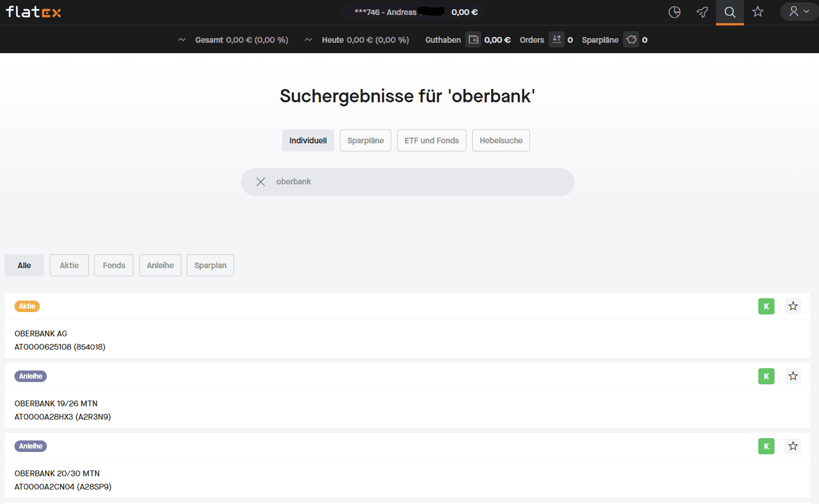Click into the oberbank search field
The height and width of the screenshot is (504, 819).
tap(407, 182)
